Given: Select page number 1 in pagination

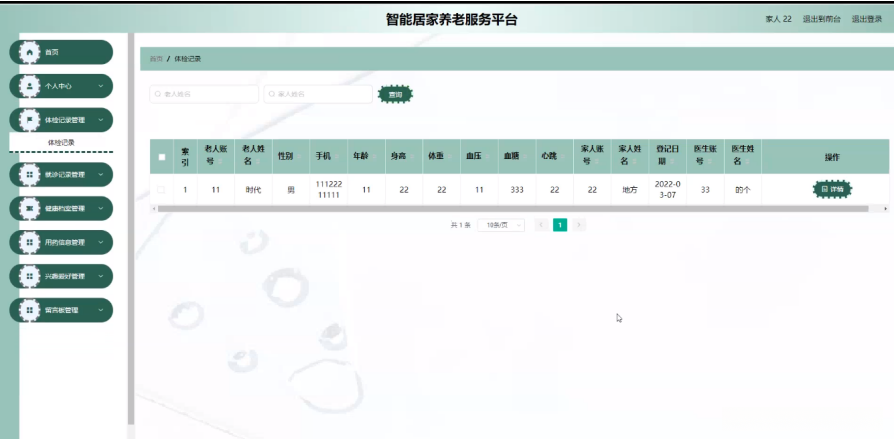Looking at the screenshot, I should [560, 225].
